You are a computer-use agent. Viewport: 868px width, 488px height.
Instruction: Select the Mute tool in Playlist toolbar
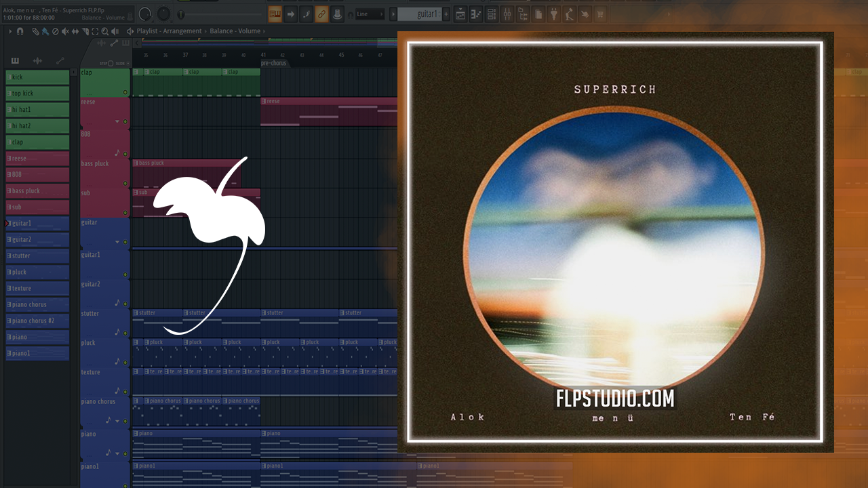click(x=65, y=31)
